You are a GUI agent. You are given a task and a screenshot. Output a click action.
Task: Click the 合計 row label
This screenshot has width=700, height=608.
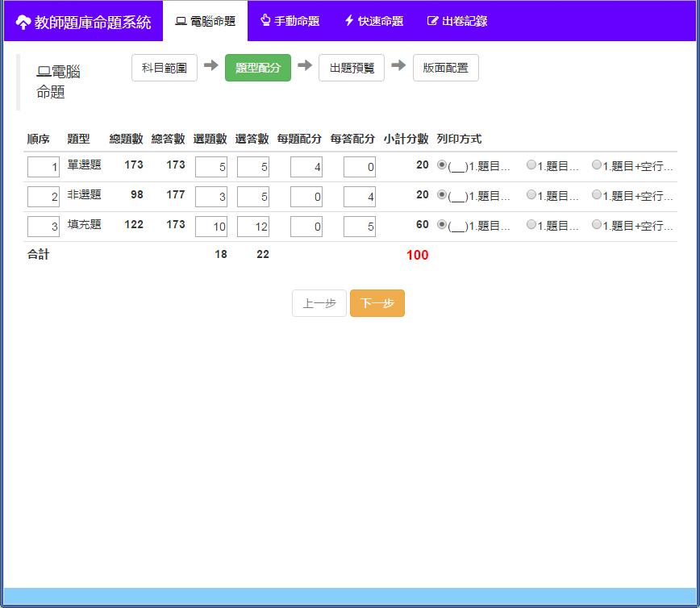click(39, 255)
